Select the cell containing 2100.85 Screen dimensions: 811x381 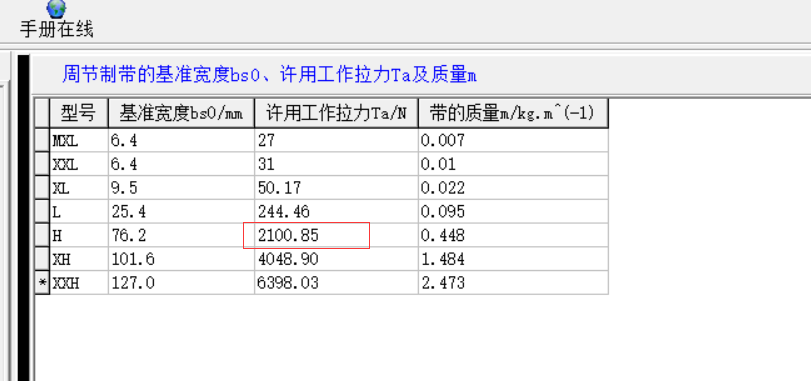[x=336, y=235]
